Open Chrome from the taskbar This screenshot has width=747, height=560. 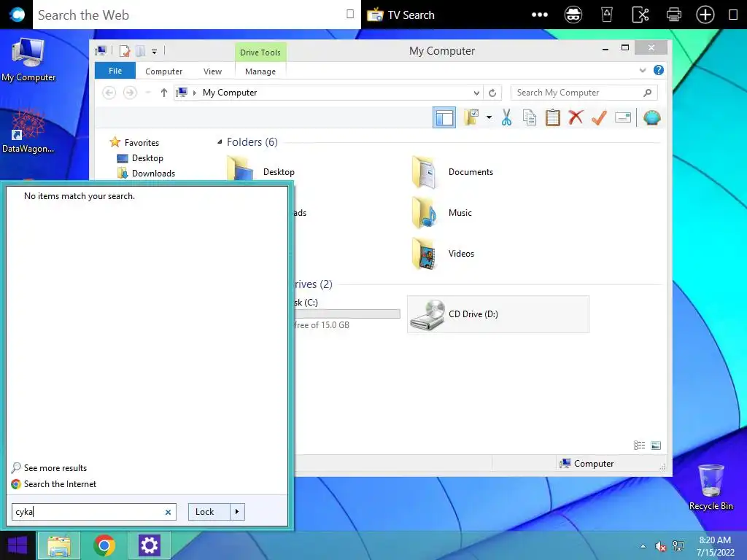(x=104, y=545)
